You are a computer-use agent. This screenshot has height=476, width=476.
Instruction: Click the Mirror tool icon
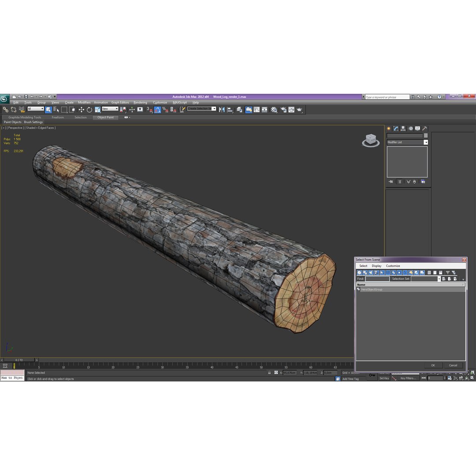click(x=222, y=110)
